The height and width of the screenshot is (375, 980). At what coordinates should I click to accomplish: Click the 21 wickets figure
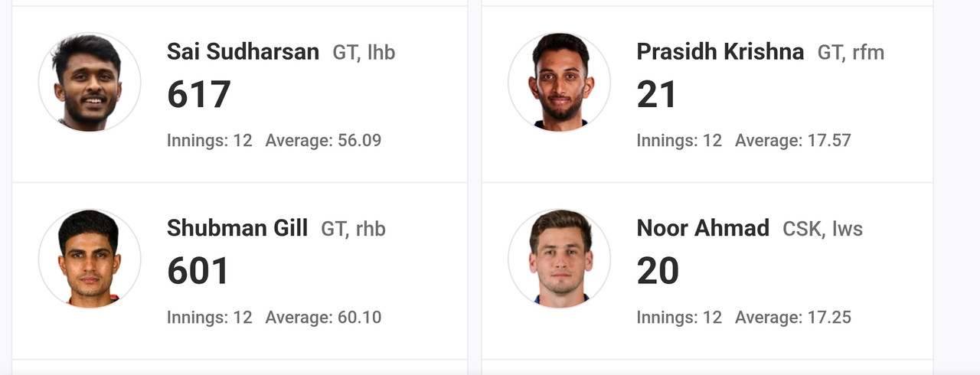pos(657,95)
